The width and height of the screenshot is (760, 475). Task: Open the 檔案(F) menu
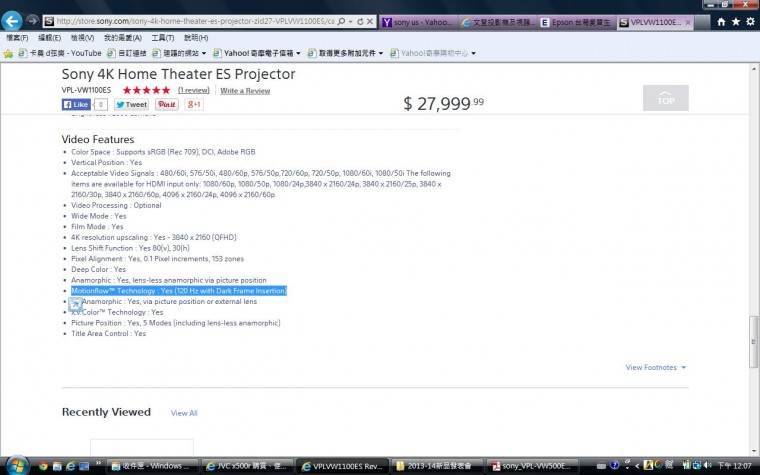point(17,38)
